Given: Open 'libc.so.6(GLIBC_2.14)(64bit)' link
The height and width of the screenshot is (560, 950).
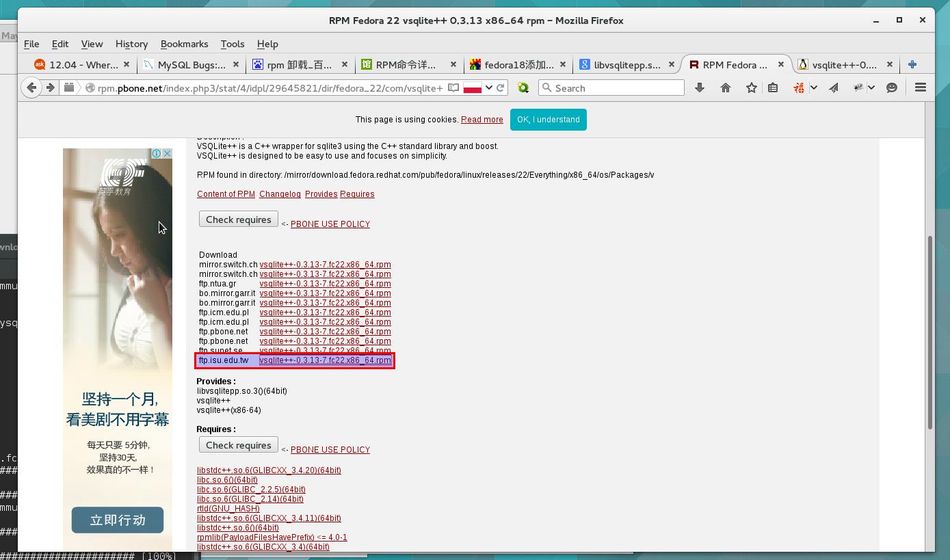Looking at the screenshot, I should [x=250, y=499].
